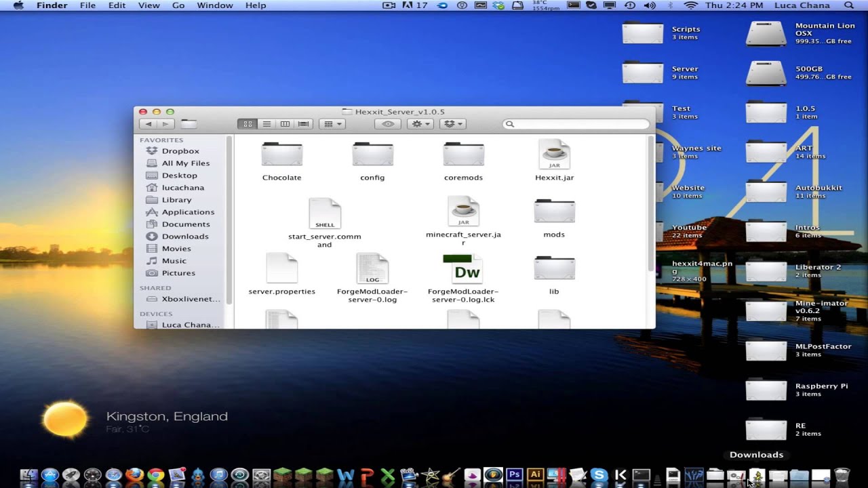The image size is (868, 488).
Task: Open Skype from the Dock
Action: pos(599,476)
